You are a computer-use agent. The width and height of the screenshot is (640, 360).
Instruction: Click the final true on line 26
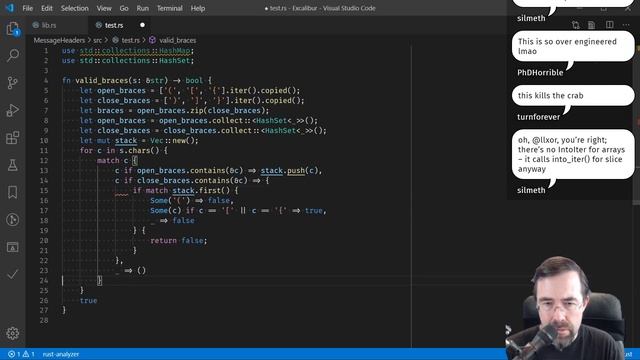89,300
